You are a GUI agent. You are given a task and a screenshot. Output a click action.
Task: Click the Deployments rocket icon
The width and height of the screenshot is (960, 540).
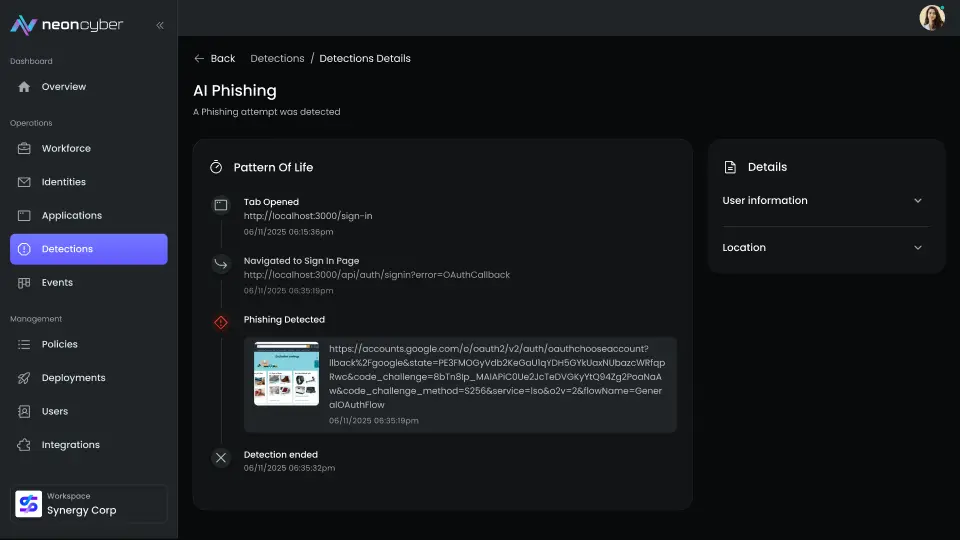pos(24,378)
